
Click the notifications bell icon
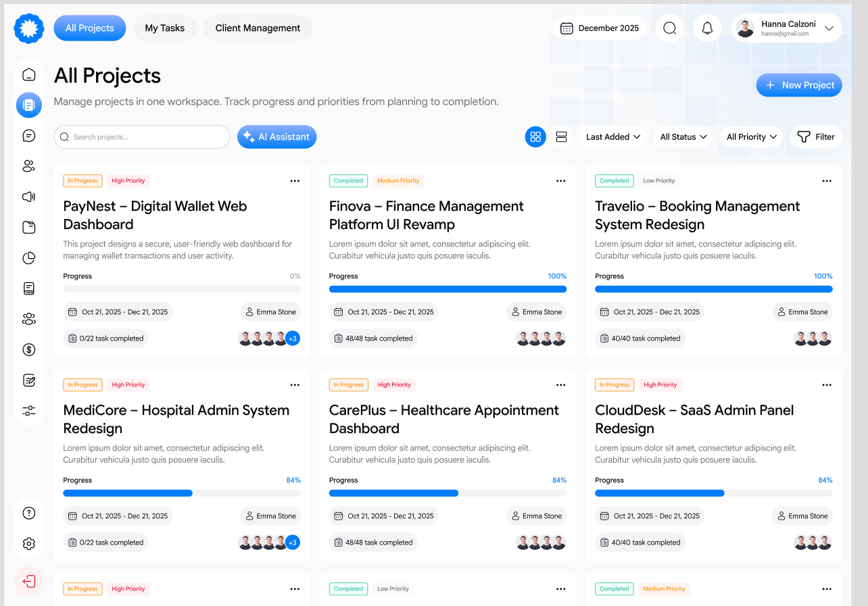(707, 28)
